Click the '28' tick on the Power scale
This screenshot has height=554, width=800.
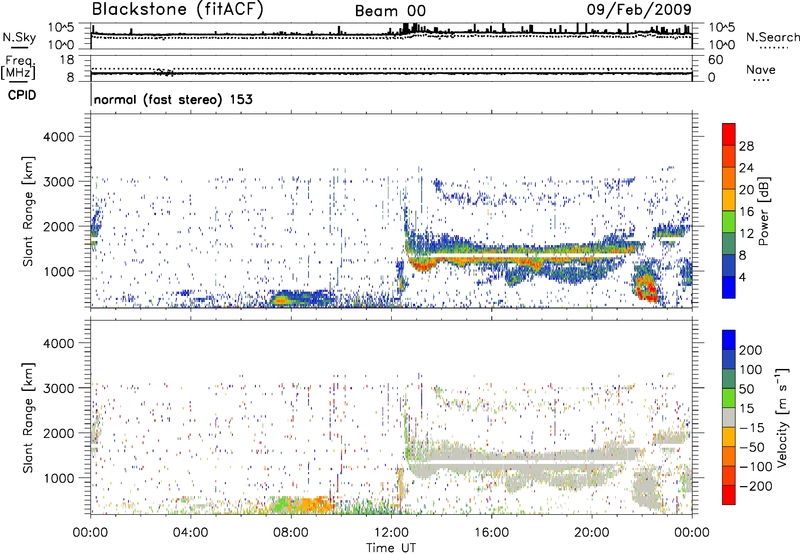coord(746,146)
